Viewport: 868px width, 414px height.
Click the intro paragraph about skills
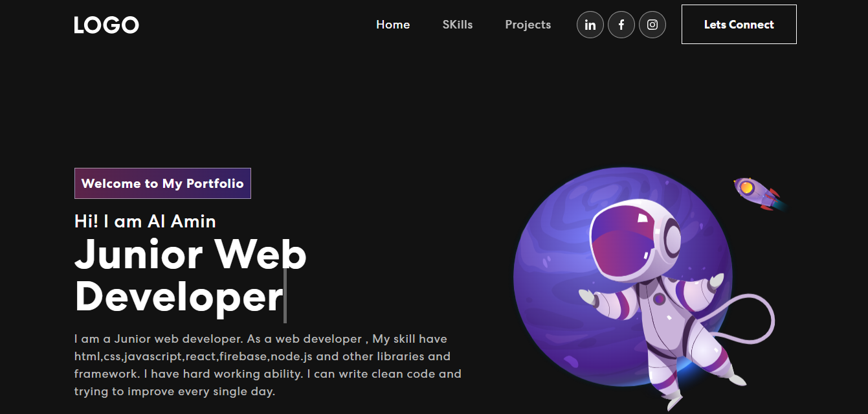coord(268,365)
